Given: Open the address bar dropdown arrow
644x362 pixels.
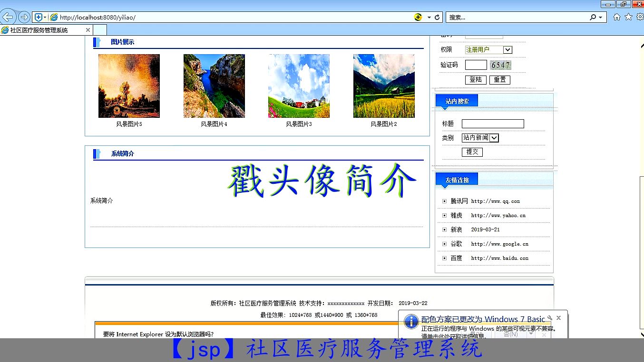Looking at the screenshot, I should (429, 17).
